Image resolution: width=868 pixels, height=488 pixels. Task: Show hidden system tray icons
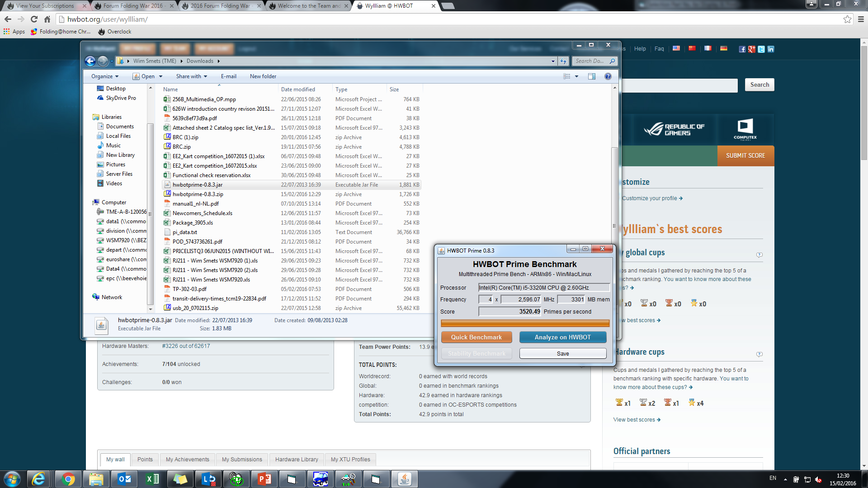[x=785, y=479]
